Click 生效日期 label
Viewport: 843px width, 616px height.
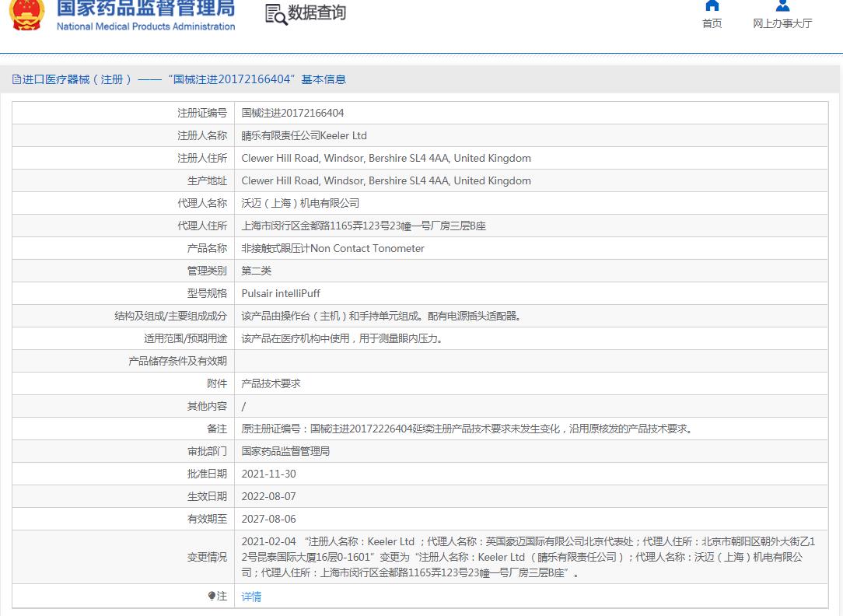click(x=207, y=497)
